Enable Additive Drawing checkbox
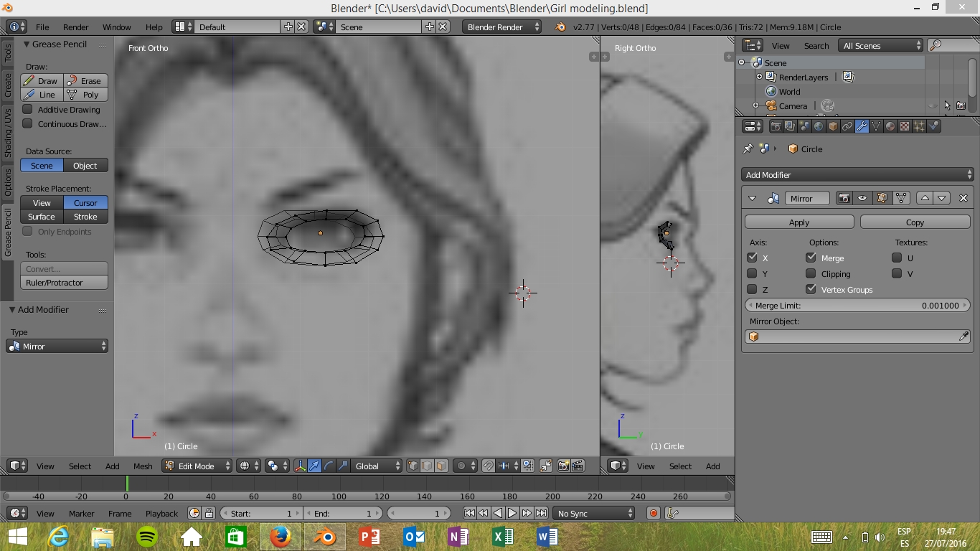 coord(27,110)
